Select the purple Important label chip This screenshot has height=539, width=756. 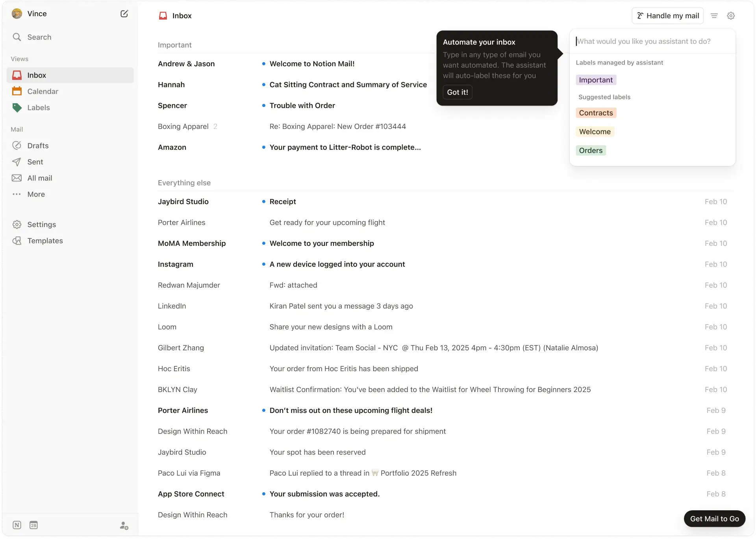tap(595, 80)
